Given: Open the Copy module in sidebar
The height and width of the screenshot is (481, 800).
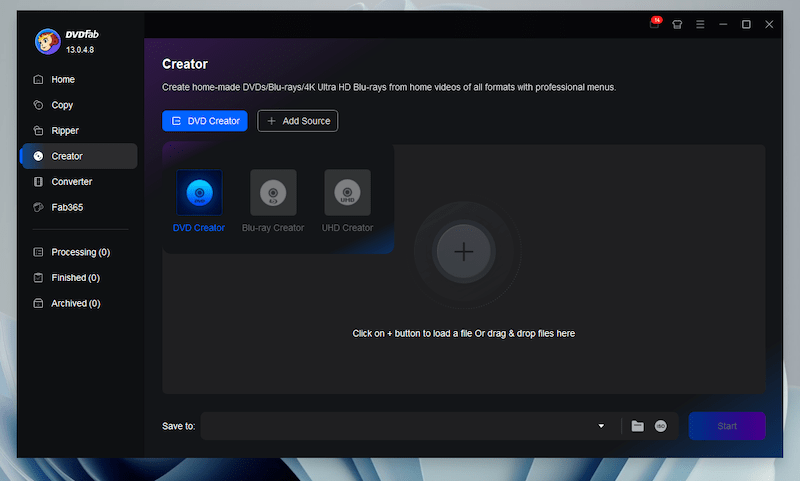Looking at the screenshot, I should point(62,105).
